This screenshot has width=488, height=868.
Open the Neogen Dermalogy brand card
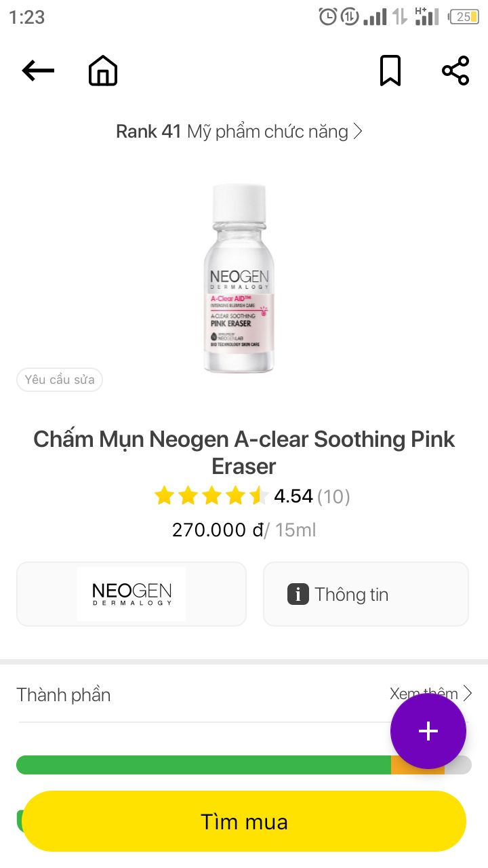[131, 594]
